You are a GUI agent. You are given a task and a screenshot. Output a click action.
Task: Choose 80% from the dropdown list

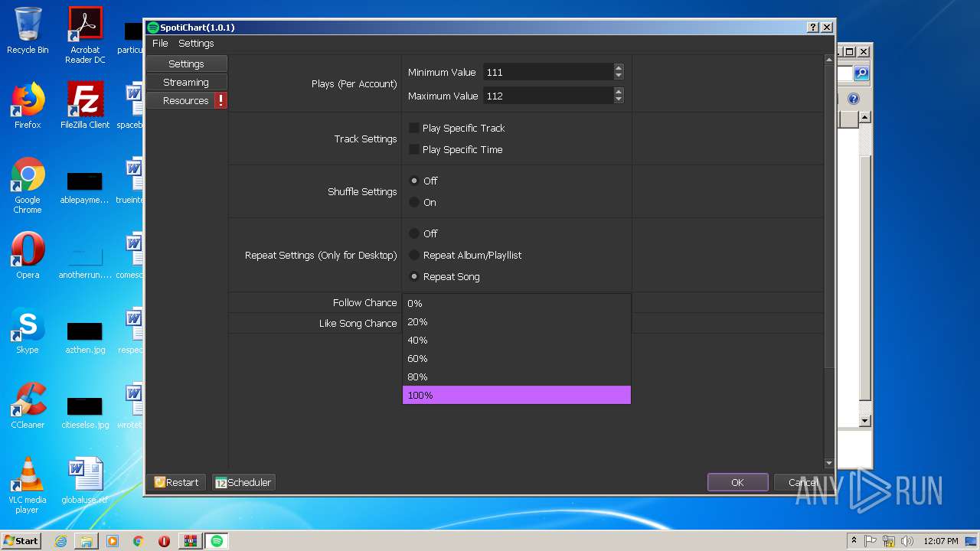pyautogui.click(x=517, y=377)
